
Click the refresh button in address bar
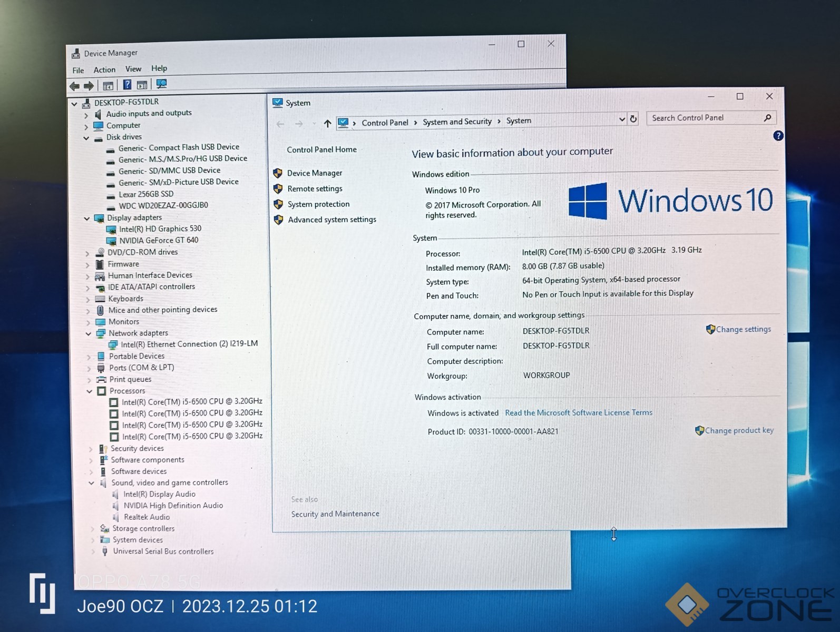(633, 119)
